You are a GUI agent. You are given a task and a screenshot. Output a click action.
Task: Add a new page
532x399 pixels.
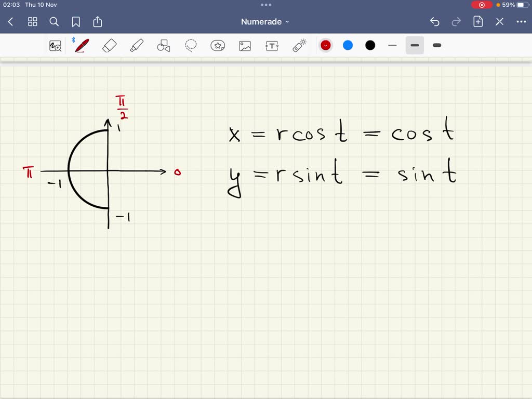477,21
